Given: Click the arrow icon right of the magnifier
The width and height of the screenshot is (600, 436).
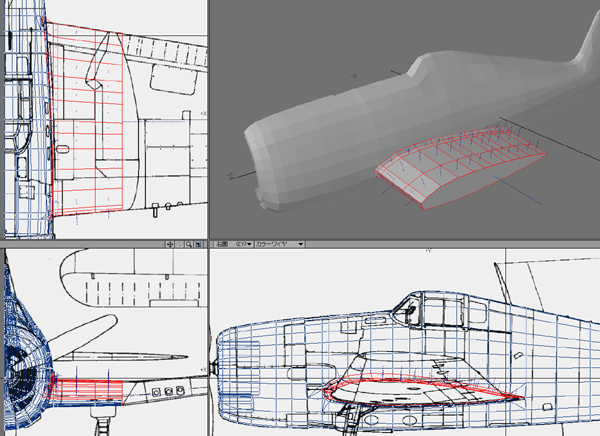Looking at the screenshot, I should point(199,243).
